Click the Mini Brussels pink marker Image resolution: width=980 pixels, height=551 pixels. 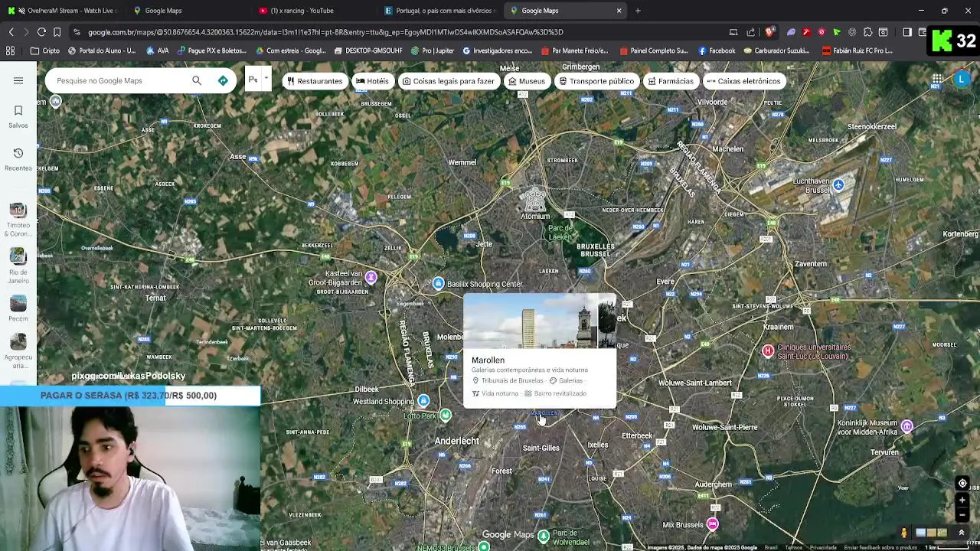point(712,523)
